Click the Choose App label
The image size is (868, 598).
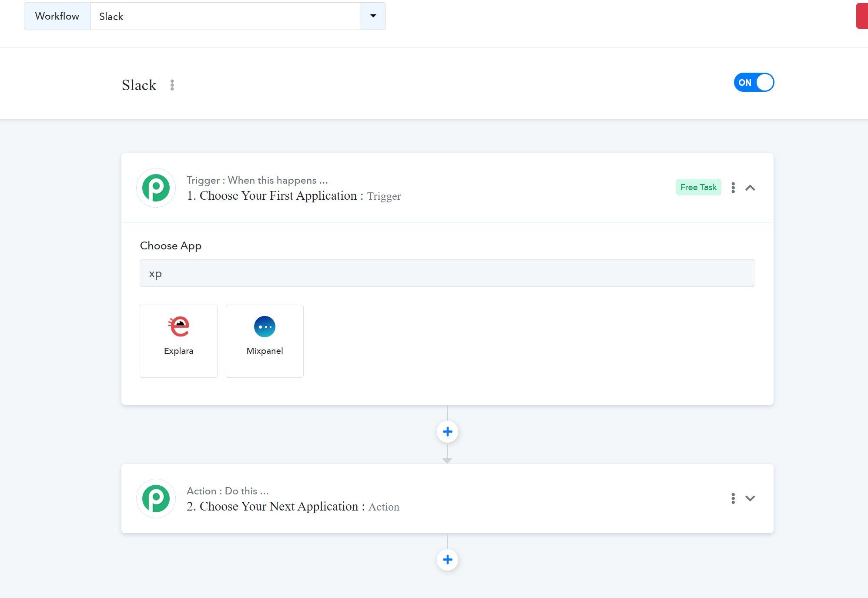tap(171, 246)
